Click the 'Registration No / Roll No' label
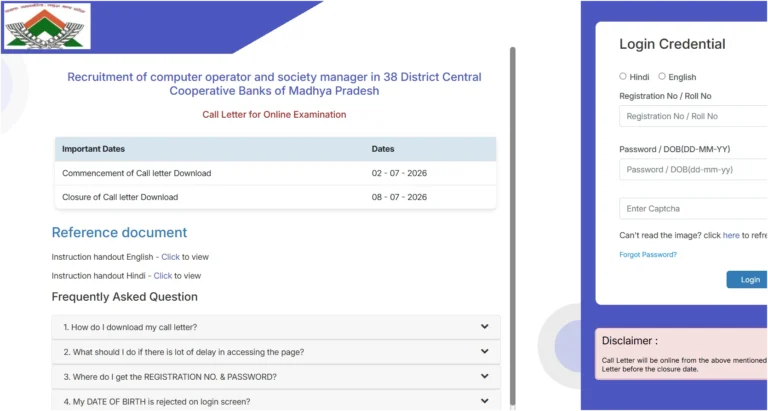This screenshot has height=411, width=768. (x=665, y=96)
